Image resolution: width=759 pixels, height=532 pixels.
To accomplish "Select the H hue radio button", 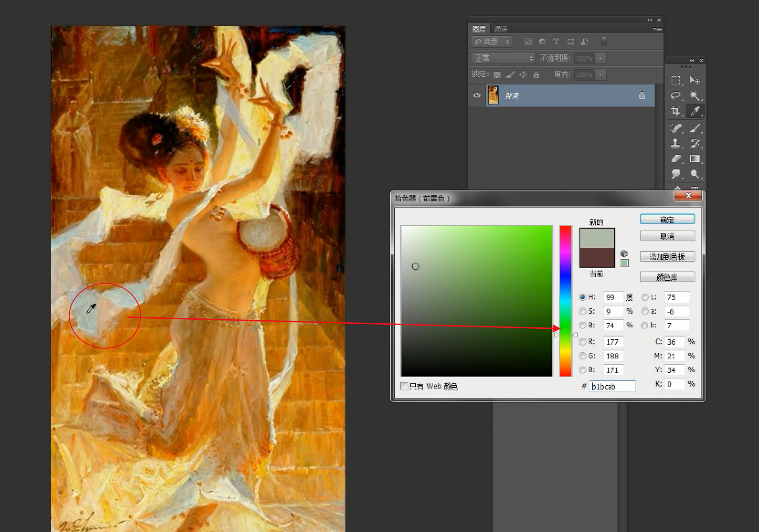I will (x=583, y=297).
